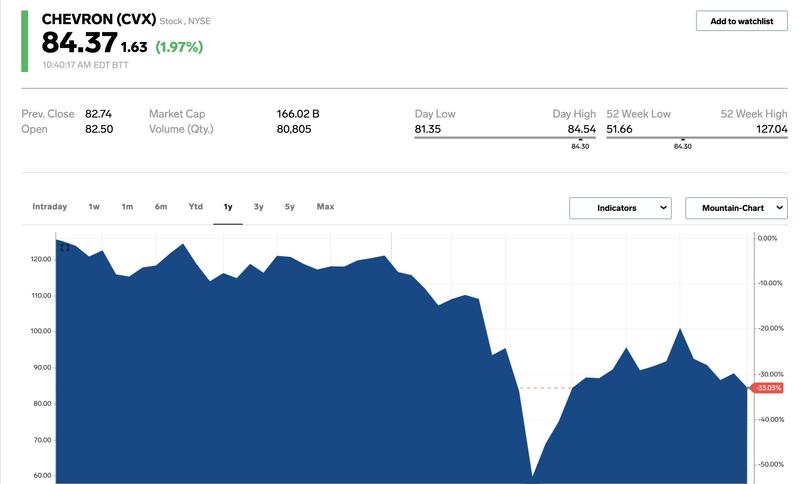The width and height of the screenshot is (800, 484).
Task: Select the 1y time range tab
Action: click(x=228, y=207)
